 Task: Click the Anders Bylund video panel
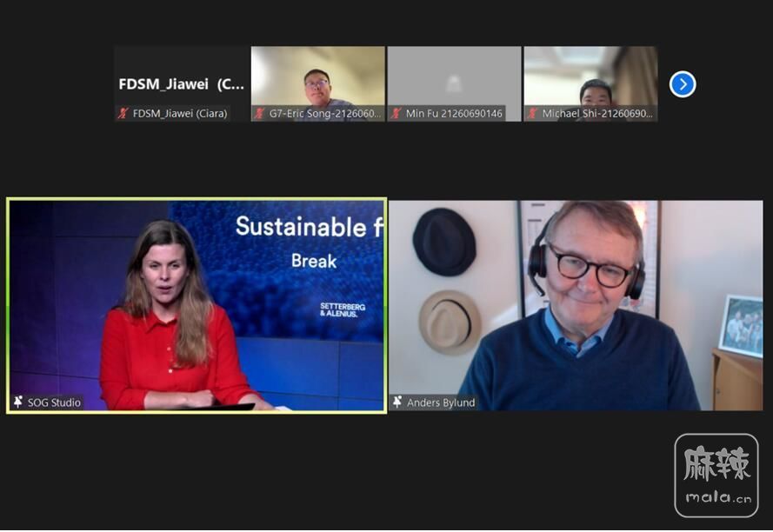(x=576, y=304)
